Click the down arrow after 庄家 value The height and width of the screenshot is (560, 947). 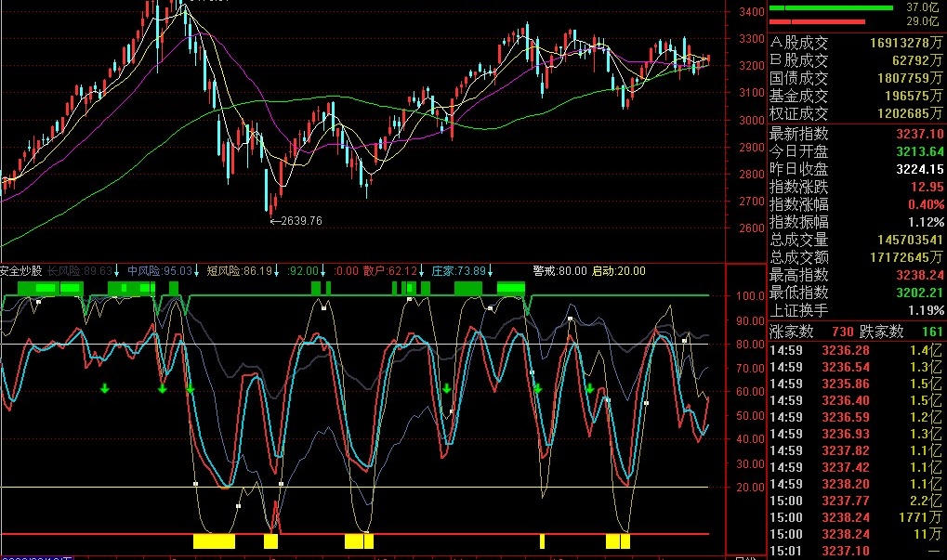(x=490, y=271)
